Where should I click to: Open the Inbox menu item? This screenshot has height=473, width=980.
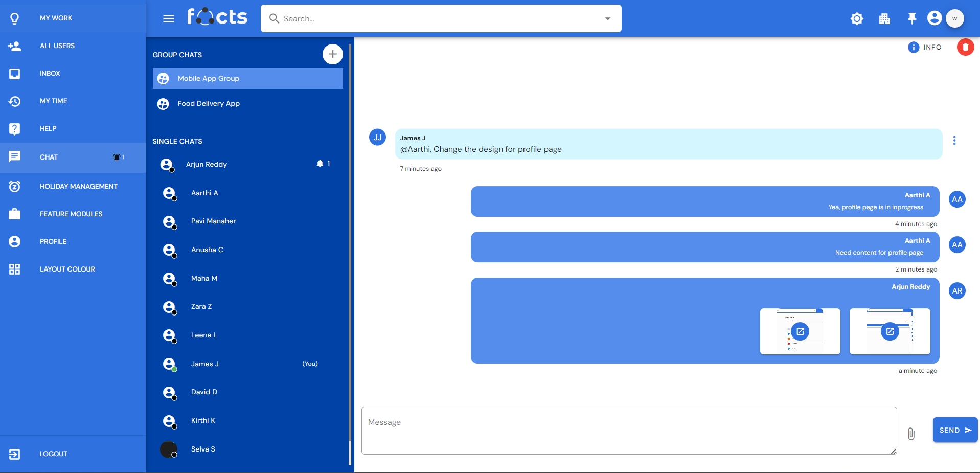click(x=50, y=73)
